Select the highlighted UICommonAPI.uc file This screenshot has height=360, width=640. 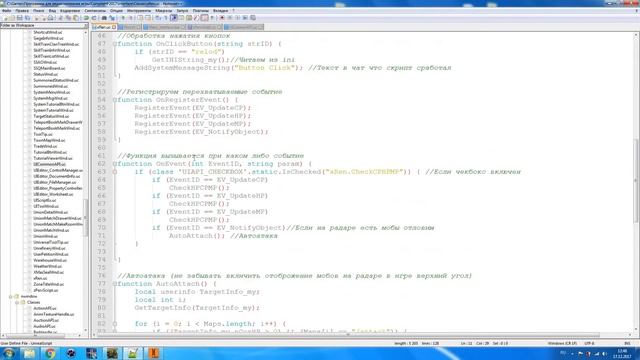coord(49,164)
